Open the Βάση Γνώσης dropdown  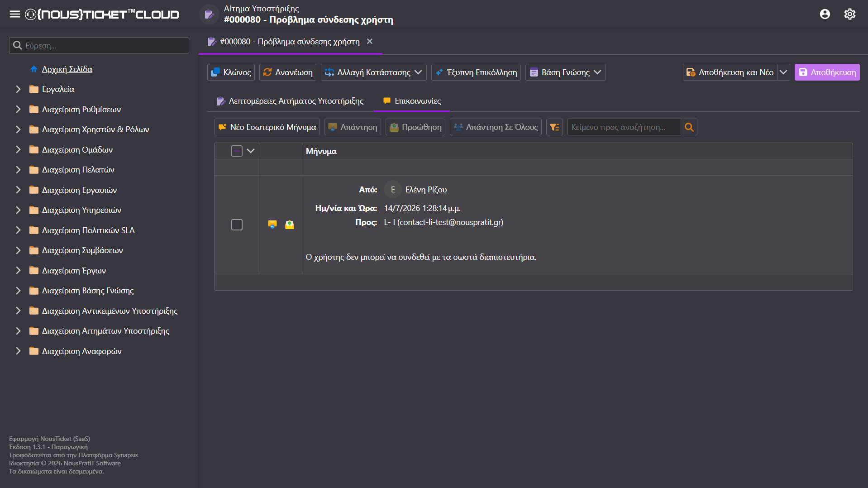click(x=565, y=72)
